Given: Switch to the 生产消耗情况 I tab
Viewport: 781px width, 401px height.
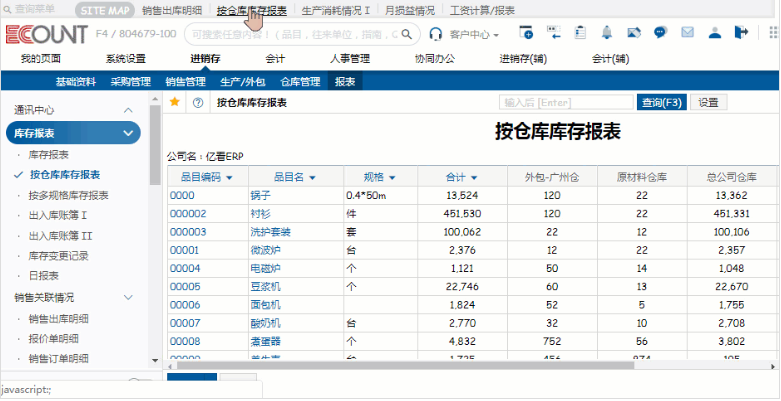Looking at the screenshot, I should 335,10.
